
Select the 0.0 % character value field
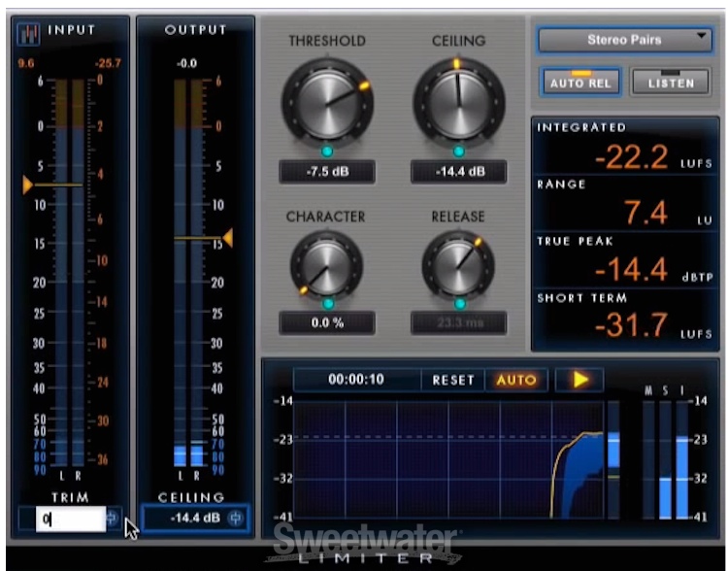(327, 323)
